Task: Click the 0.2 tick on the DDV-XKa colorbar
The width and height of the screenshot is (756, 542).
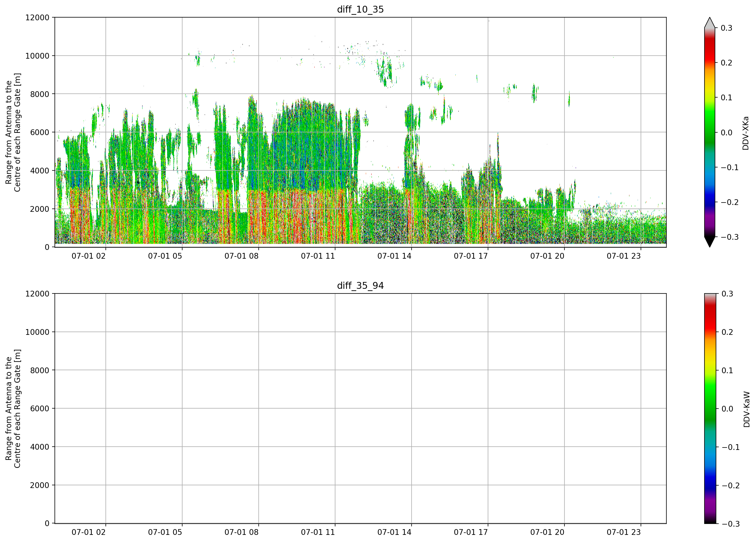Action: click(726, 63)
